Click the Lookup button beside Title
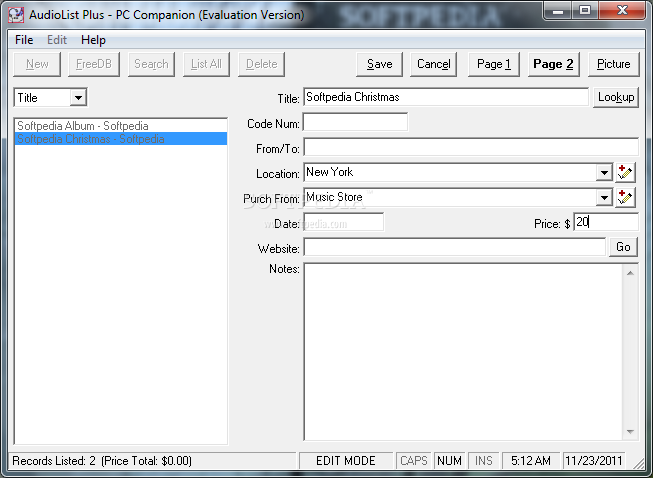 pyautogui.click(x=616, y=97)
